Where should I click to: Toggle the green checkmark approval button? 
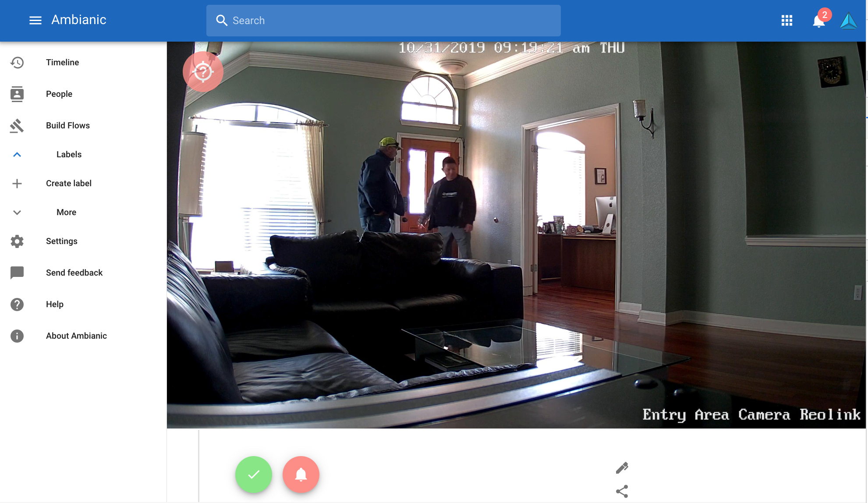click(253, 474)
